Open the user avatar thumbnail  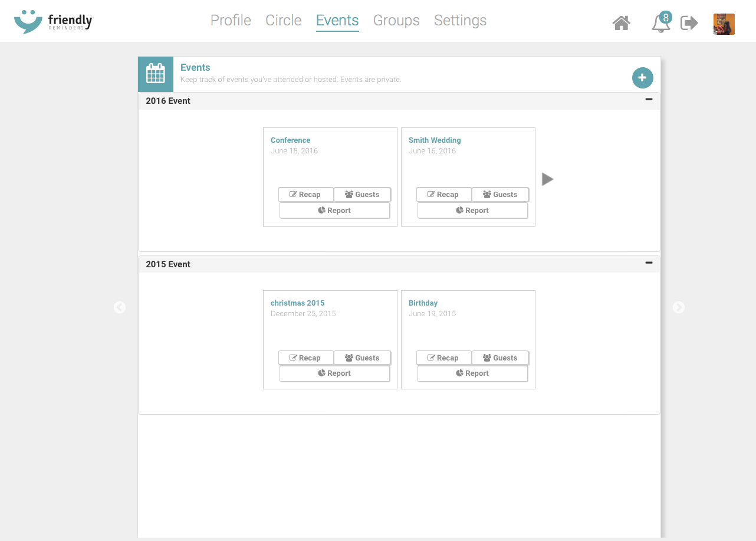[724, 24]
